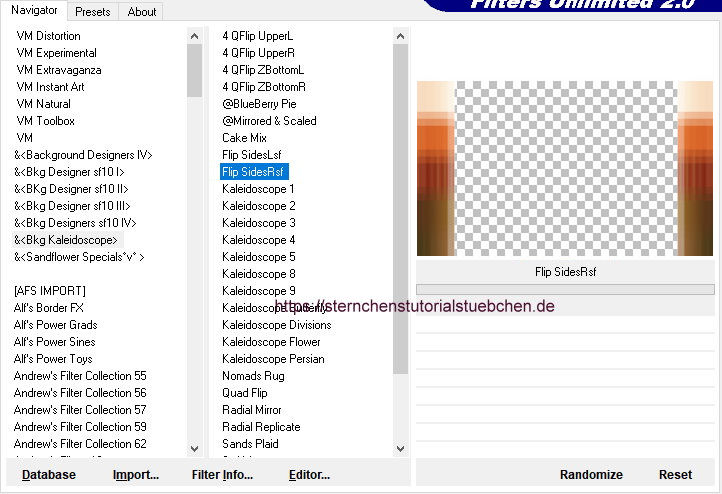Select &<BKg Designer sf10 II> category
This screenshot has width=722, height=494.
(71, 189)
